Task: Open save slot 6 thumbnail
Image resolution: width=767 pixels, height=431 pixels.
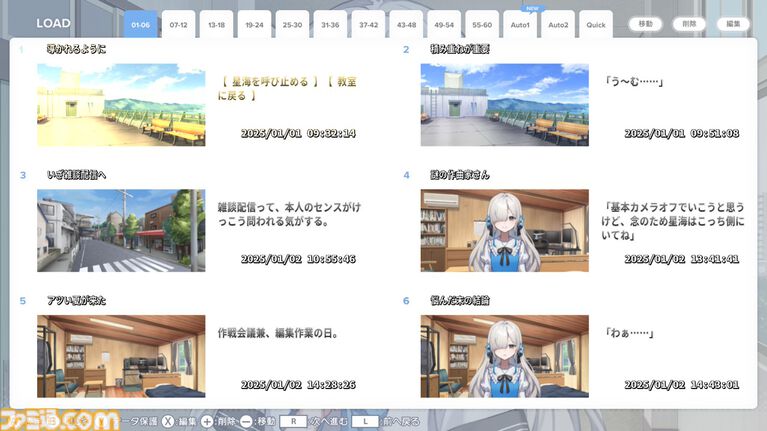Action: click(504, 356)
